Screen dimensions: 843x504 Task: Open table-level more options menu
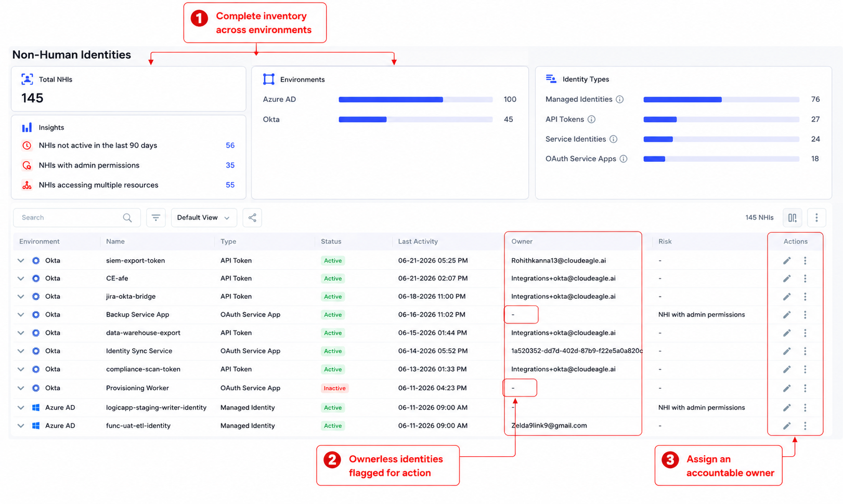[816, 218]
